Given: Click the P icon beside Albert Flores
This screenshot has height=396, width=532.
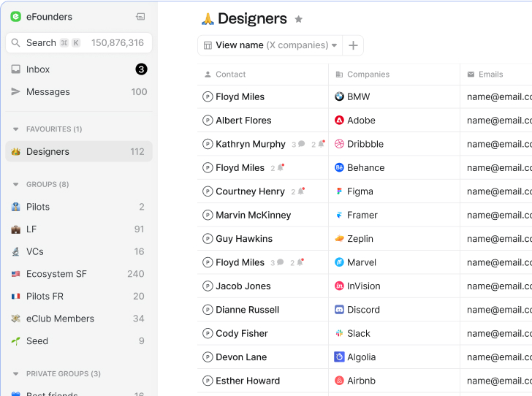Looking at the screenshot, I should (208, 121).
